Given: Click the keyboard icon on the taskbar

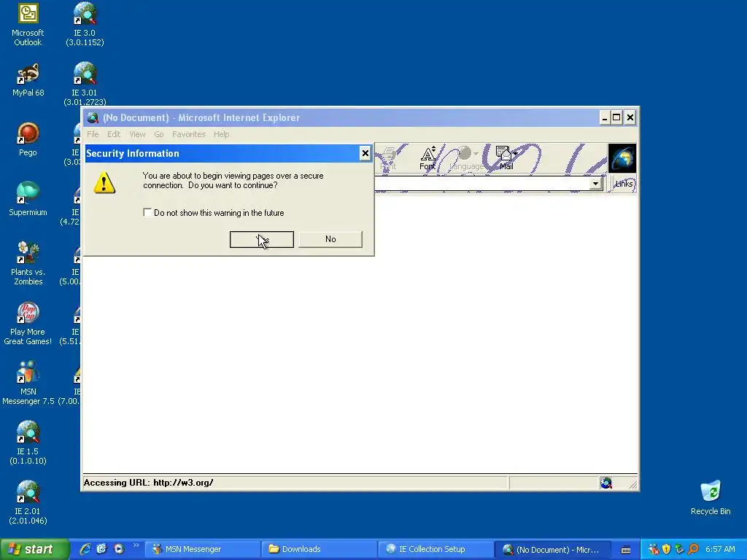Looking at the screenshot, I should tap(626, 550).
